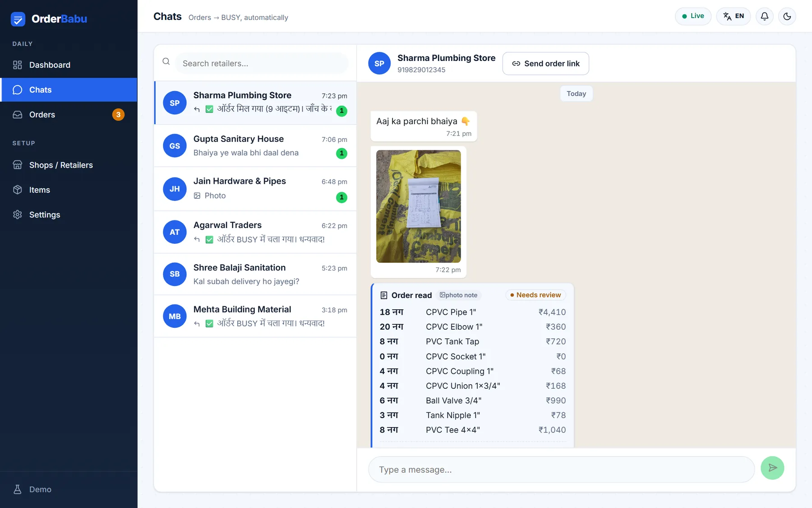Image resolution: width=812 pixels, height=508 pixels.
Task: Click the search magnifier icon
Action: (x=166, y=61)
